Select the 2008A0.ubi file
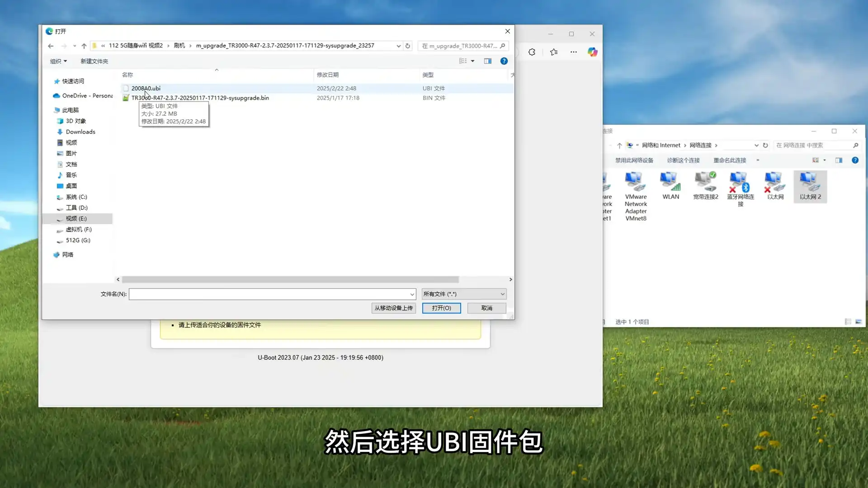 tap(146, 88)
